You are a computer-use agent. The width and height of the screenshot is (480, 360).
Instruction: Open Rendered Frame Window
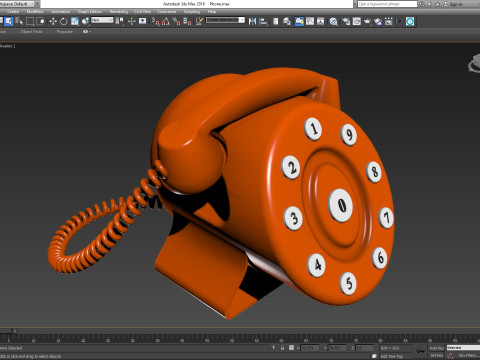click(x=357, y=22)
